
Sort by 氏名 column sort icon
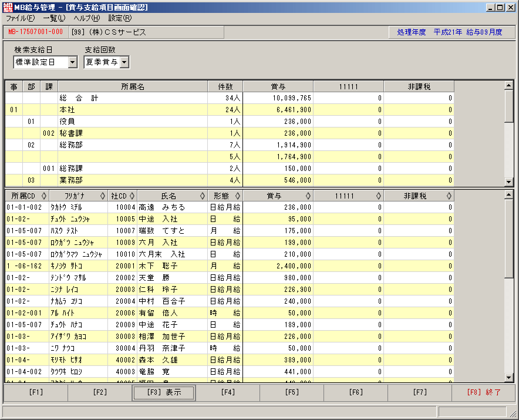tap(203, 196)
